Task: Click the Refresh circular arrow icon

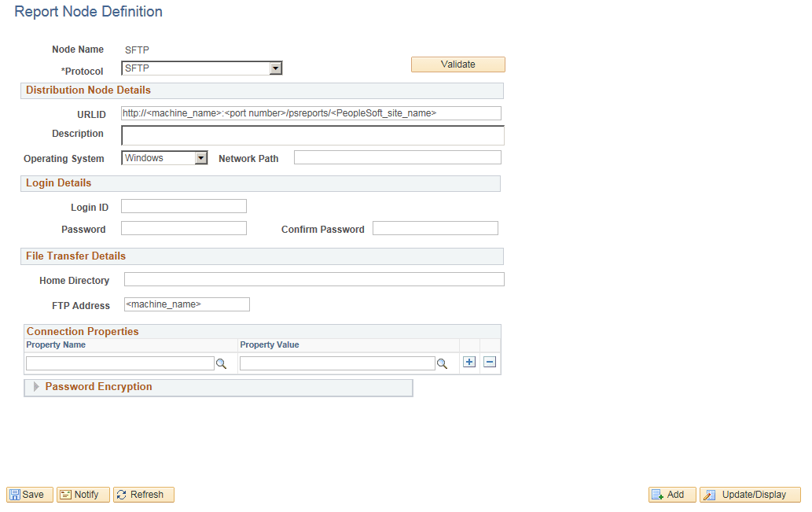Action: (x=122, y=494)
